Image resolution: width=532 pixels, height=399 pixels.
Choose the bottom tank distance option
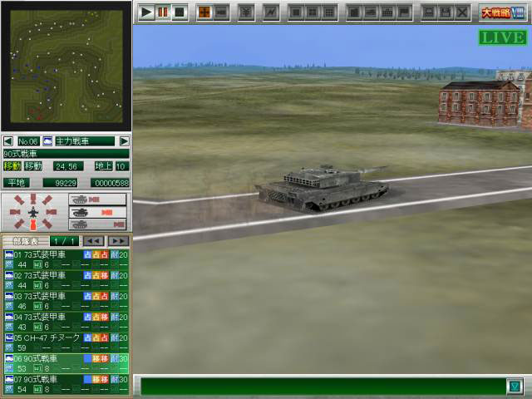(x=97, y=224)
